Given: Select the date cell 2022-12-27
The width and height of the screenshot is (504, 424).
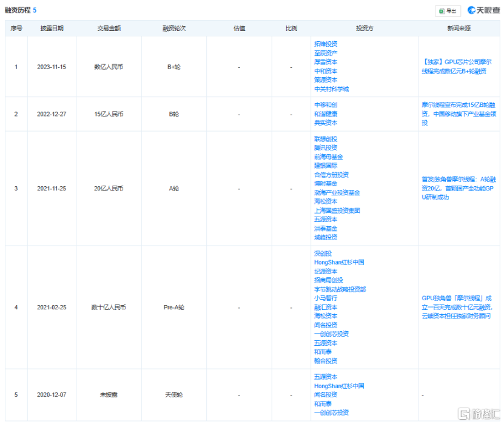Looking at the screenshot, I should click(x=52, y=114).
